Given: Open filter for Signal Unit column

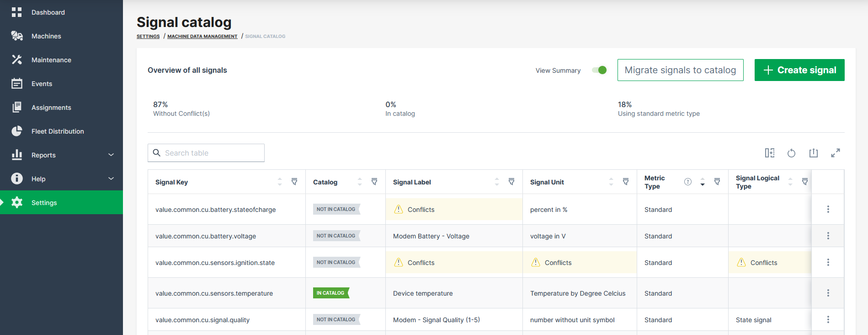Looking at the screenshot, I should [626, 182].
